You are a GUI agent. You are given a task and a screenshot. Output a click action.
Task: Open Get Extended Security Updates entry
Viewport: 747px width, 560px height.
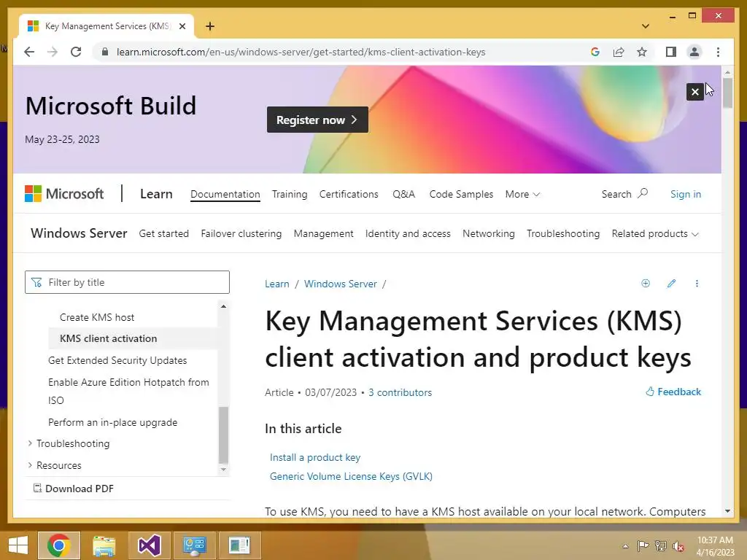pos(117,360)
